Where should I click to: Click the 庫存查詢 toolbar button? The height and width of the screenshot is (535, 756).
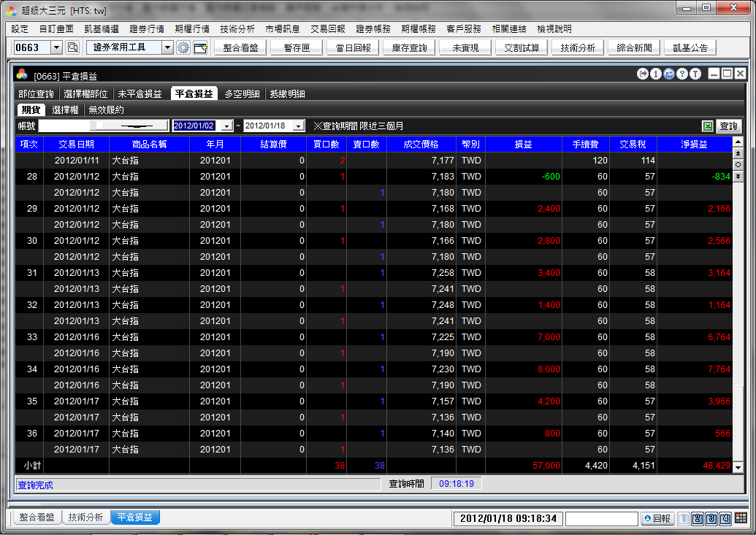pos(409,47)
